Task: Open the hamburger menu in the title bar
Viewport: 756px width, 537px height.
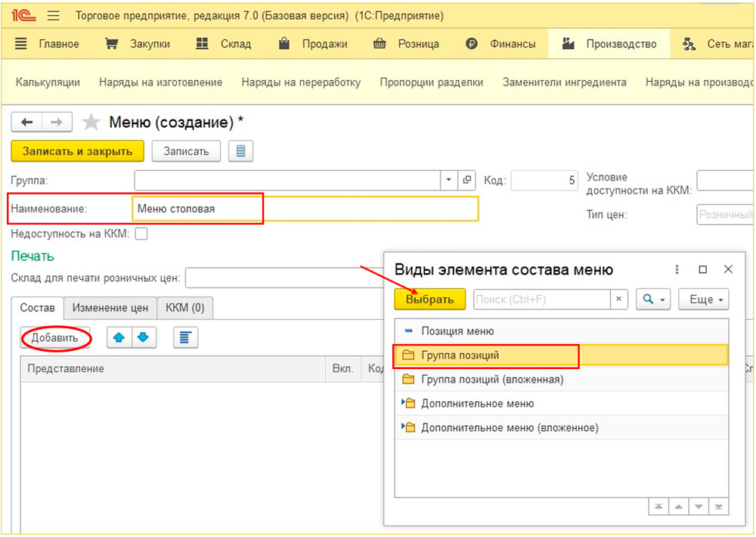Action: 53,15
